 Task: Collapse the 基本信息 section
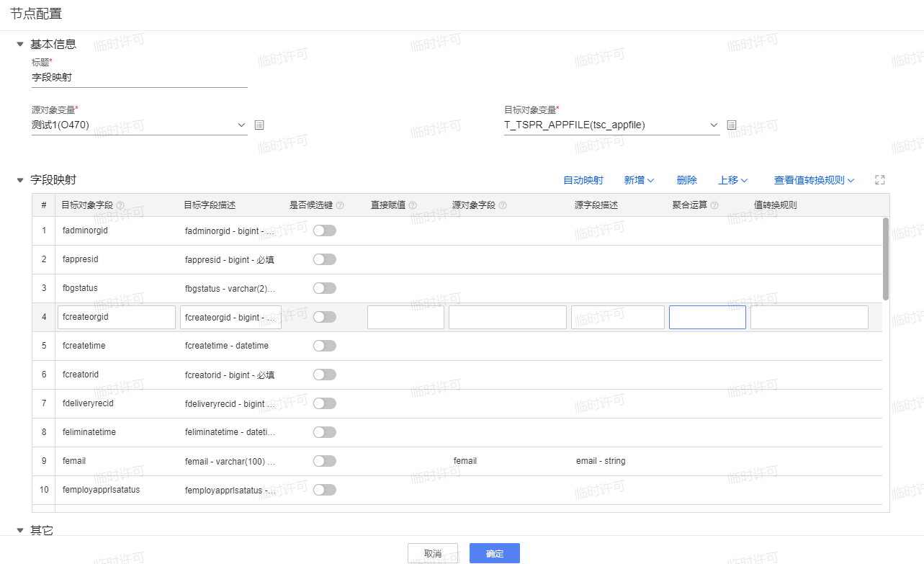pyautogui.click(x=20, y=44)
